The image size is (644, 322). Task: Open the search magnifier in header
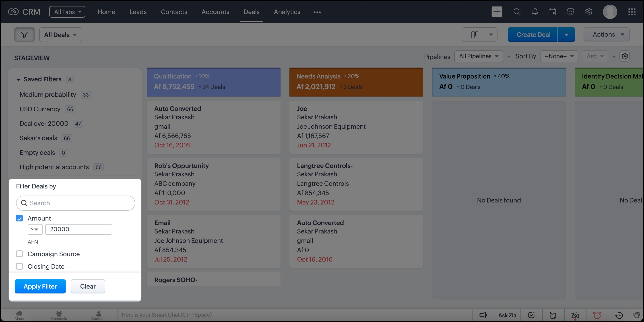[517, 12]
